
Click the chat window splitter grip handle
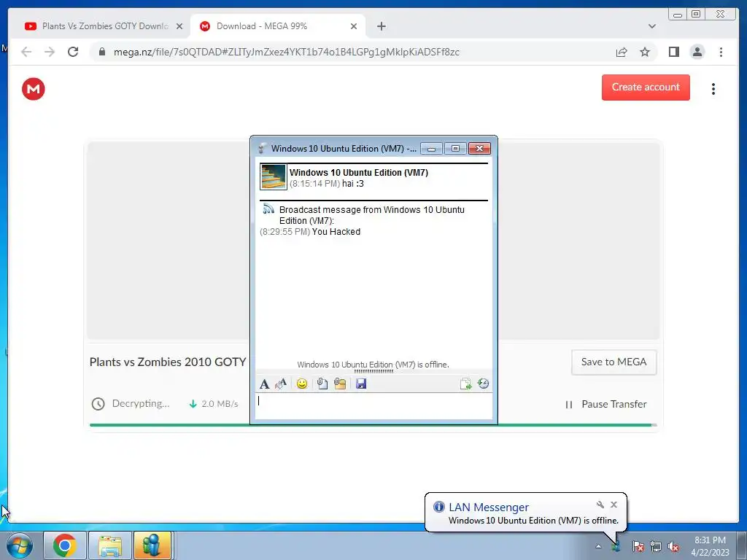point(374,371)
